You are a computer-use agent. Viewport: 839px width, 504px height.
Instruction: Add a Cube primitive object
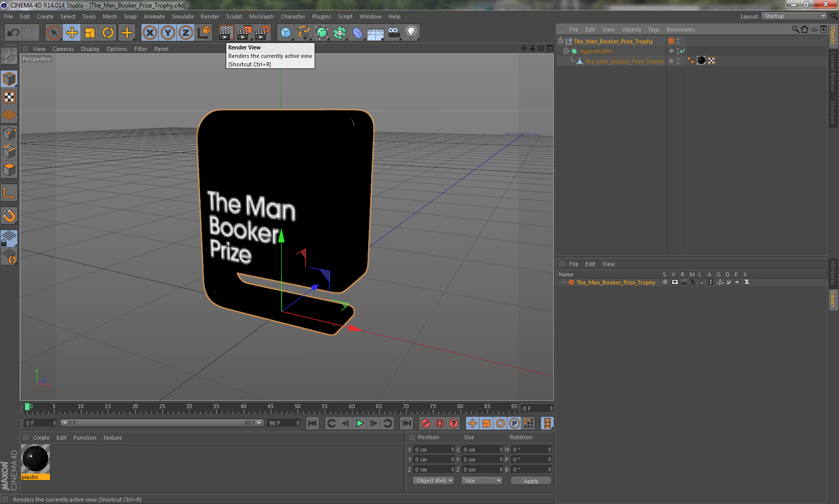[x=286, y=33]
